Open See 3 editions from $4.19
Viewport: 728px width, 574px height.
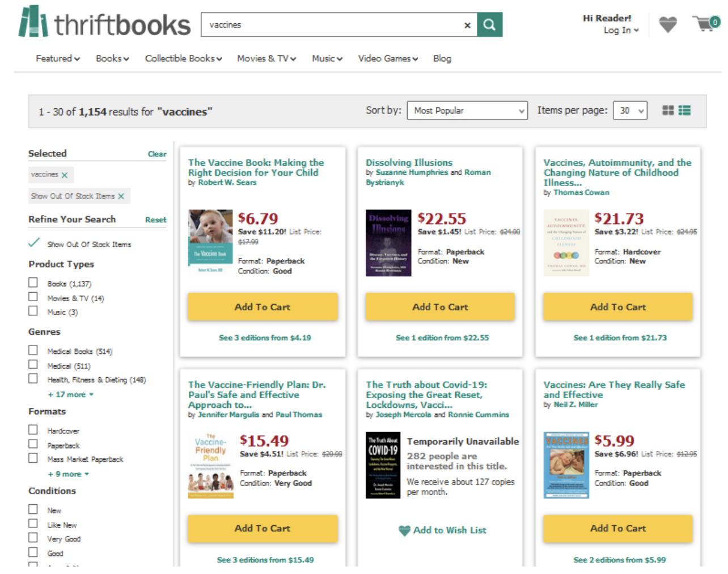tap(265, 338)
